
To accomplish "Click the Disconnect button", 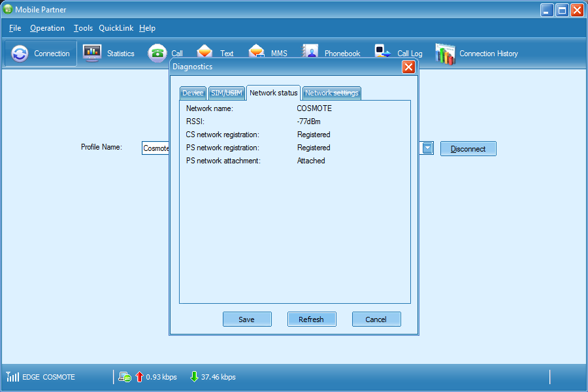I will [468, 148].
